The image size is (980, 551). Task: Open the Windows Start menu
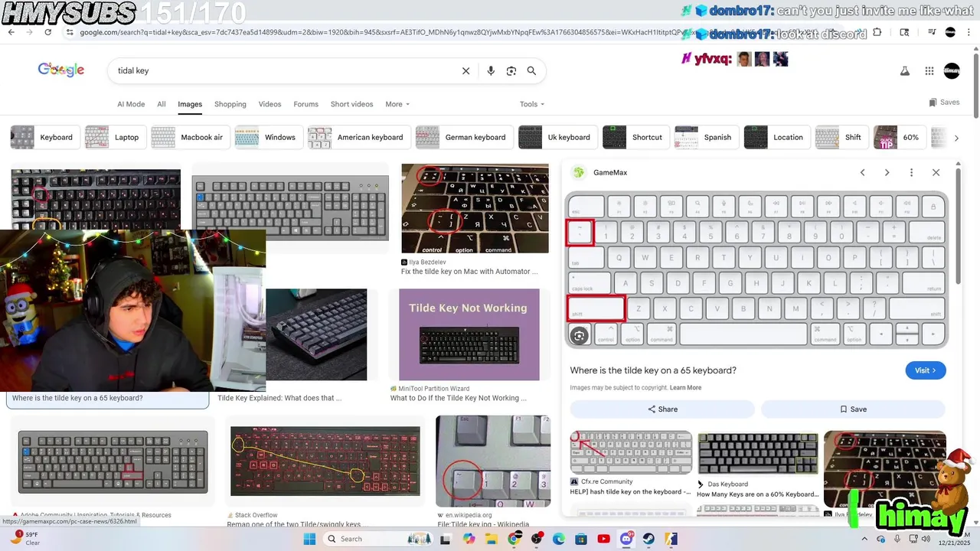pos(309,539)
